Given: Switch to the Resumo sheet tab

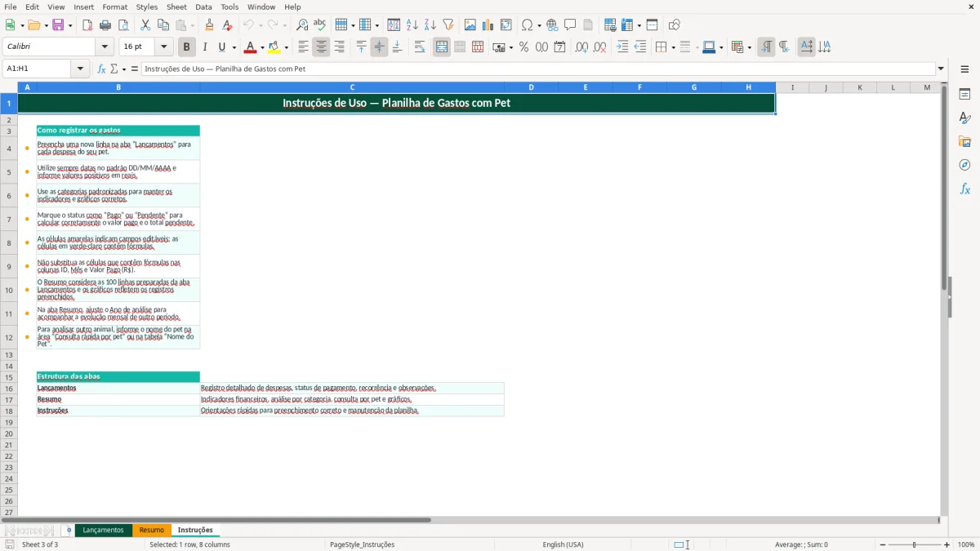Looking at the screenshot, I should [151, 531].
